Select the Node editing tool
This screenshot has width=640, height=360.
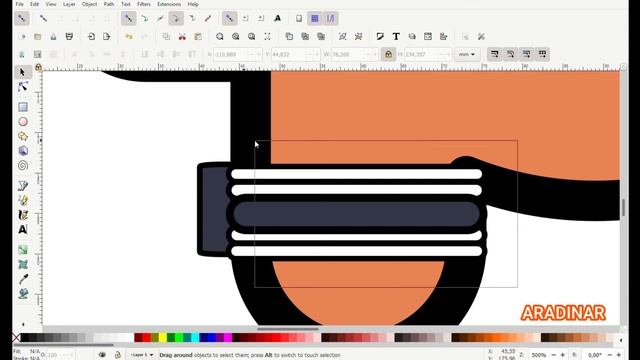23,87
